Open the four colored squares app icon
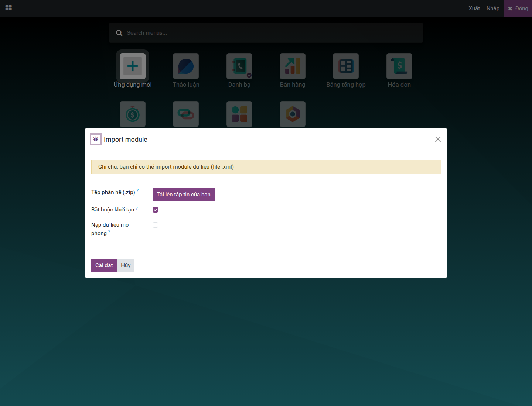Viewport: 532px width, 406px height. coord(239,114)
